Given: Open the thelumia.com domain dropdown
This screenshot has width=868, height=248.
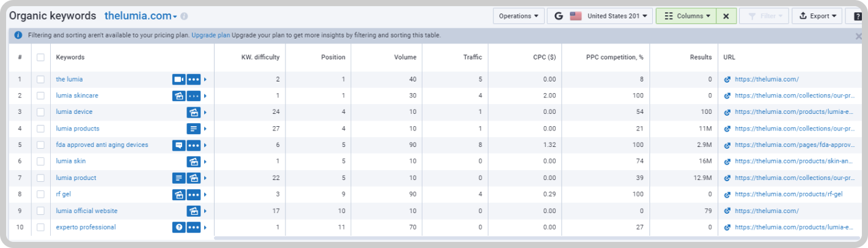Looking at the screenshot, I should [141, 16].
